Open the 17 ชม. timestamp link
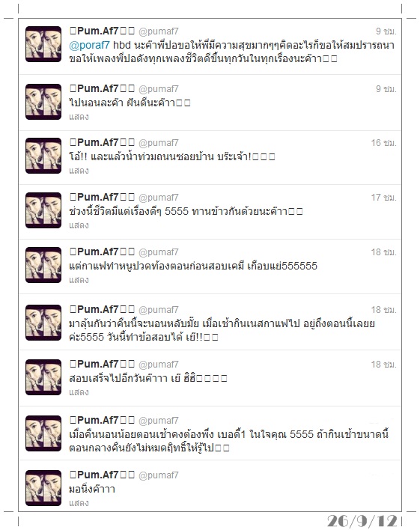 [x=383, y=198]
